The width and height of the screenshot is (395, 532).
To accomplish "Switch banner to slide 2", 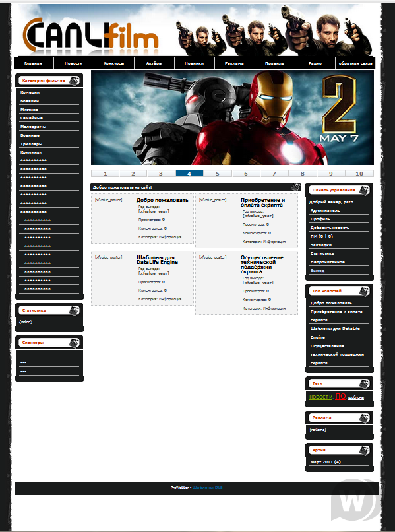I will (133, 174).
